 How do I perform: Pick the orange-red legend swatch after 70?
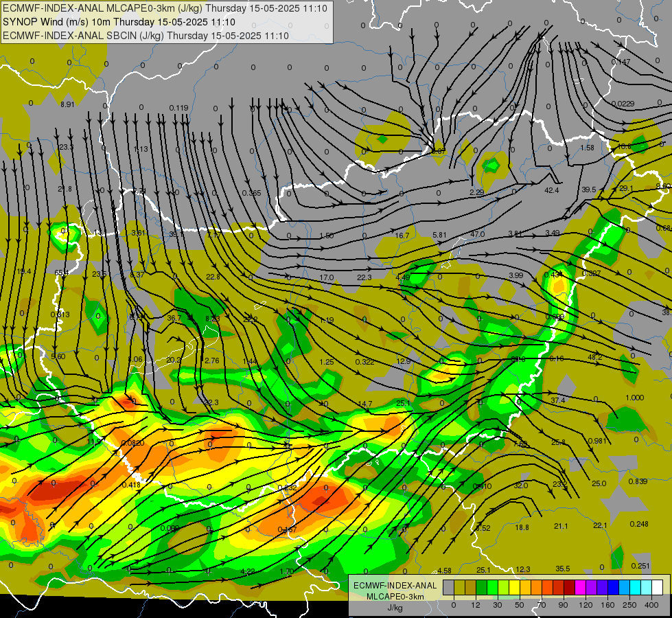547,587
